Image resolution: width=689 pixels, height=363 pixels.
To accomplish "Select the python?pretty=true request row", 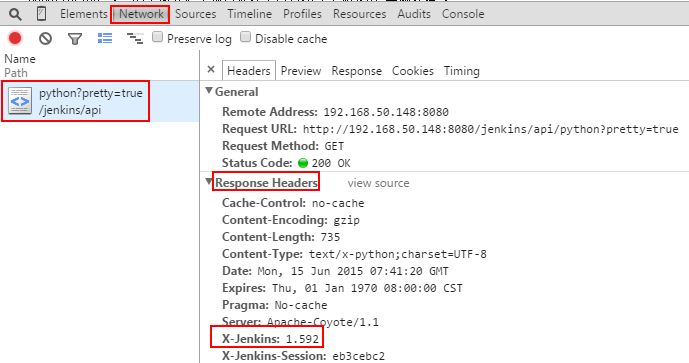I will [x=100, y=101].
